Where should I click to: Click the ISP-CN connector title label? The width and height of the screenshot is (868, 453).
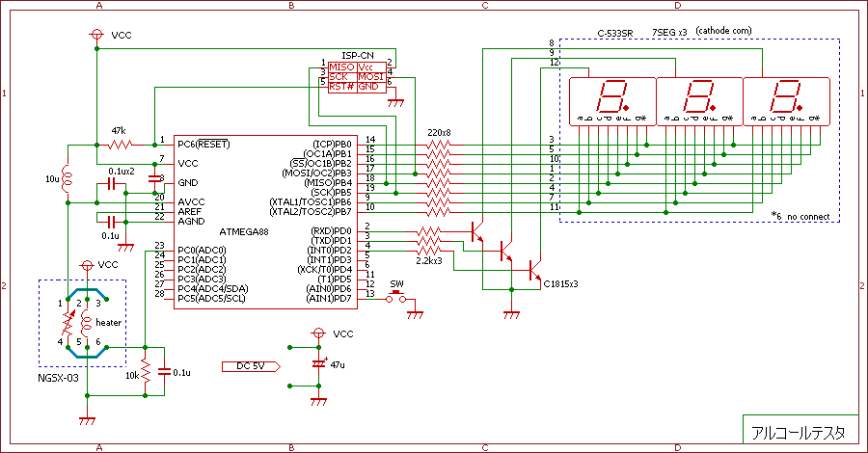tap(358, 55)
